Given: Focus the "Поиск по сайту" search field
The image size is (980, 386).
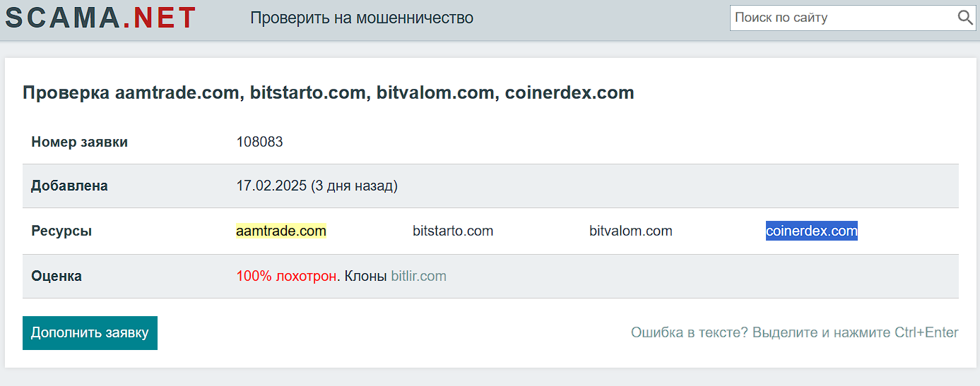Looking at the screenshot, I should pyautogui.click(x=841, y=18).
